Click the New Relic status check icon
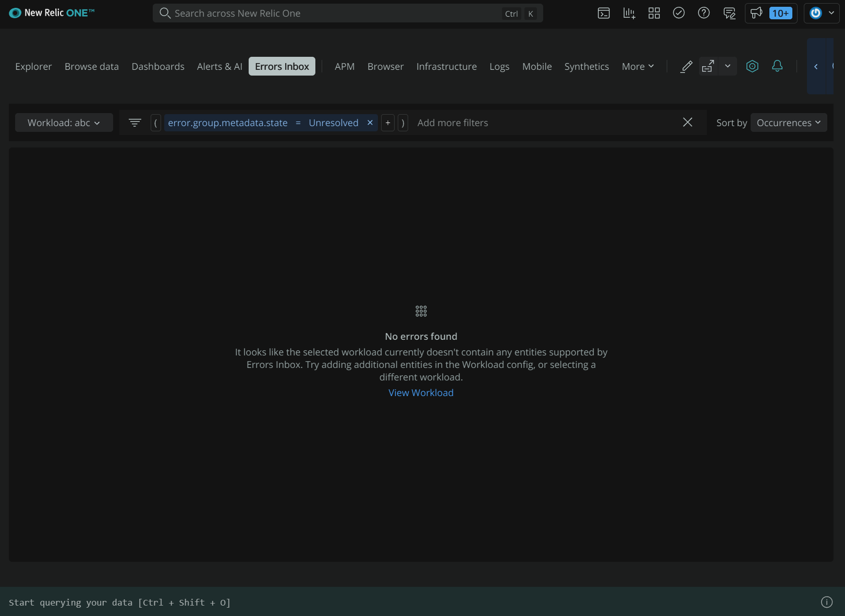845x616 pixels. [679, 13]
